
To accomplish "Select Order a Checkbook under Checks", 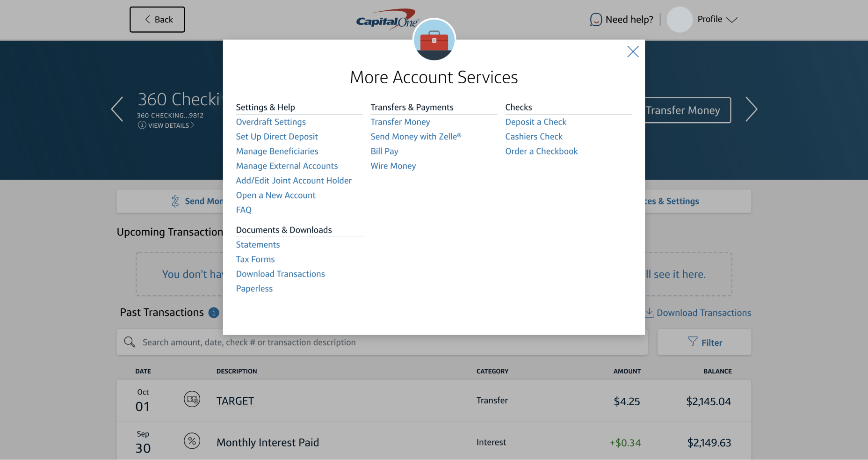I will click(541, 151).
